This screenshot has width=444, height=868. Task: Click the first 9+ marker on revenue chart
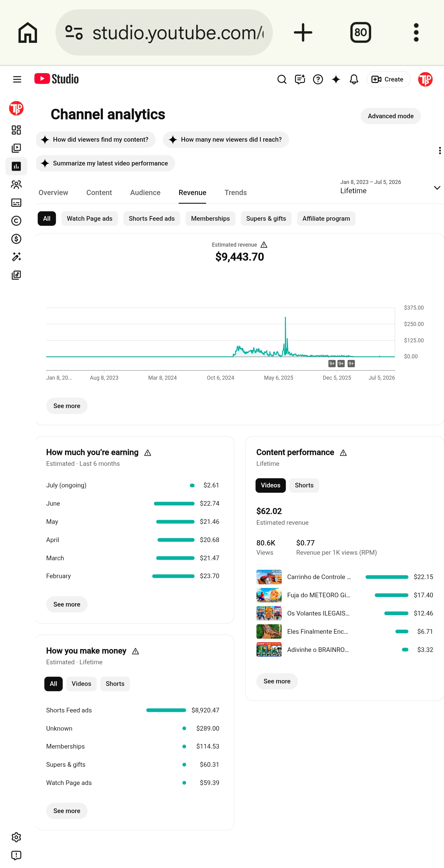(x=332, y=363)
